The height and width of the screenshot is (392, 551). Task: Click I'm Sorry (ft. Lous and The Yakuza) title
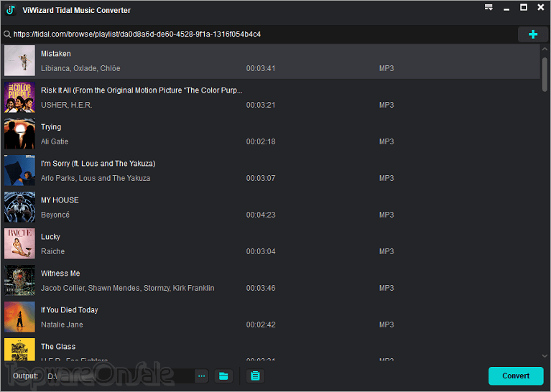pos(98,164)
